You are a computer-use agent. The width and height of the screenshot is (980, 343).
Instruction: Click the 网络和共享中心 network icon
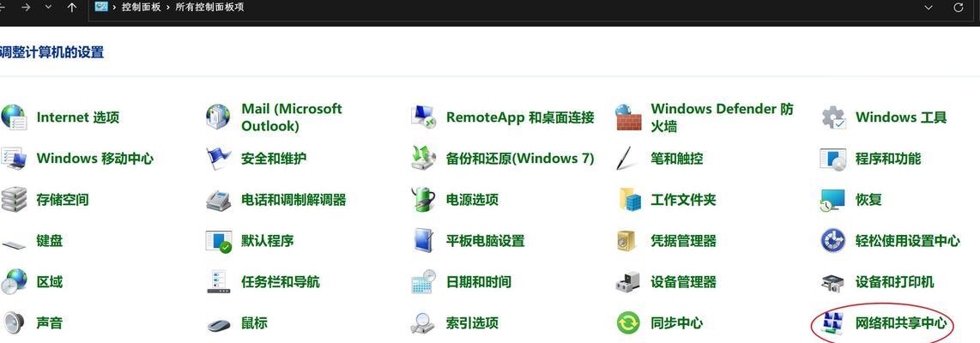click(833, 323)
